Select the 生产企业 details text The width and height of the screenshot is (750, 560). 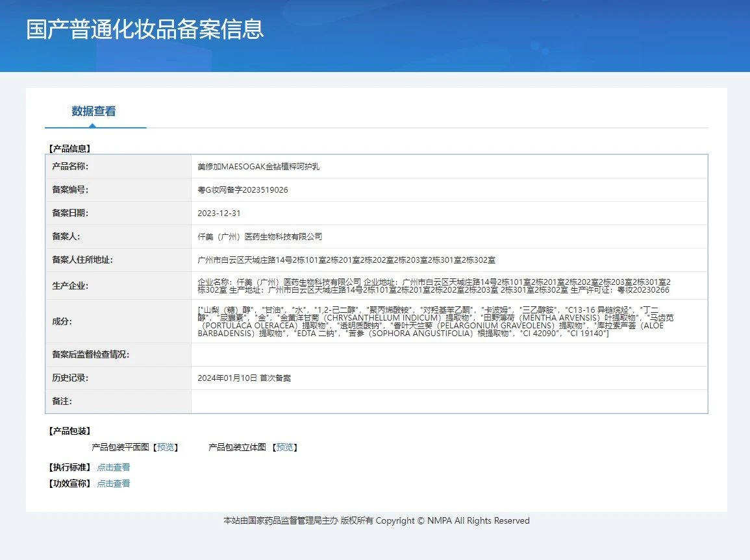[434, 286]
